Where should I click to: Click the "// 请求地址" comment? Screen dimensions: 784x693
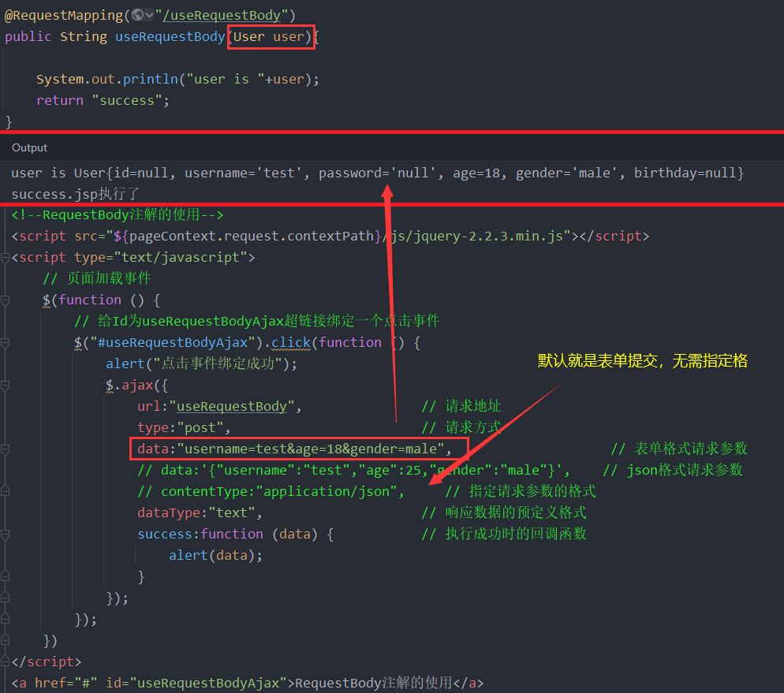point(461,406)
